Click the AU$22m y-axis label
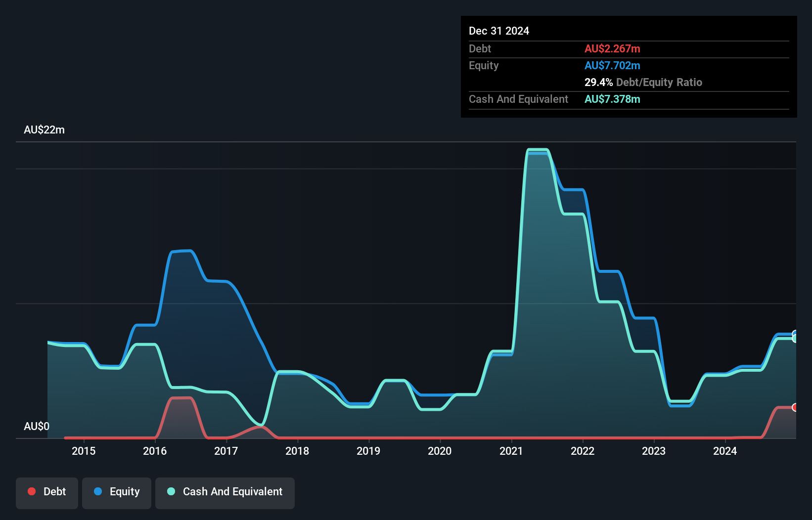This screenshot has width=812, height=520. pos(44,130)
